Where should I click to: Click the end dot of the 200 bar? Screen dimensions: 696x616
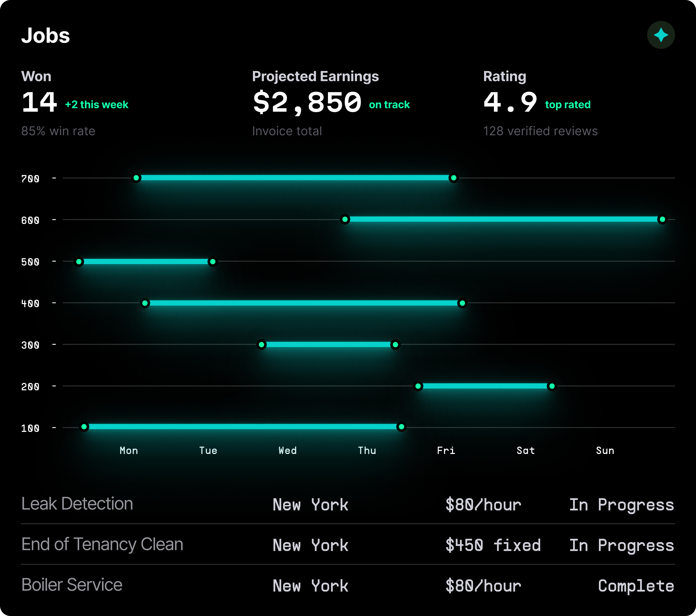pos(552,386)
